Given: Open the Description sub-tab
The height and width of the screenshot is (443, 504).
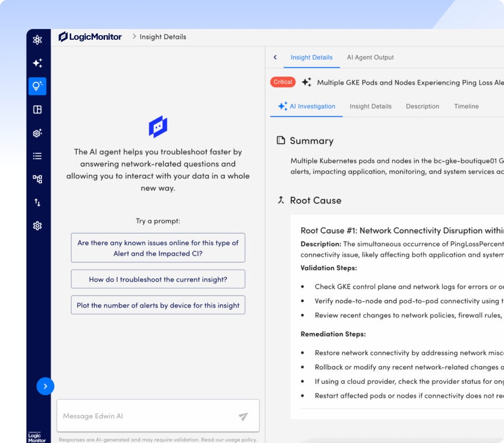Looking at the screenshot, I should coord(422,106).
